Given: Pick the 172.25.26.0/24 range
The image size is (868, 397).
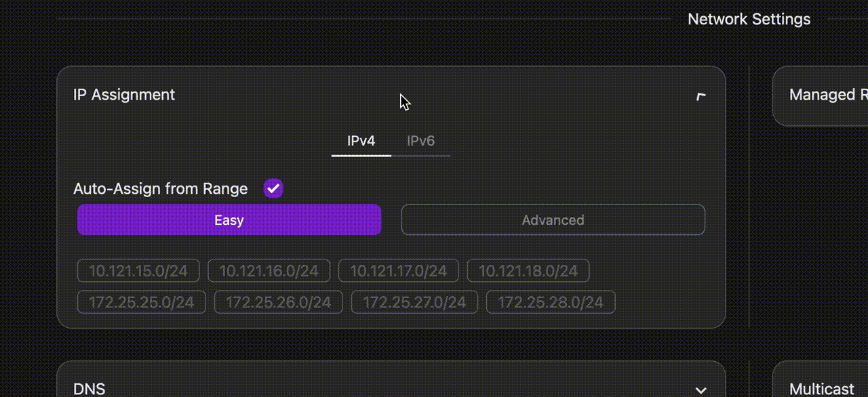Looking at the screenshot, I should point(278,302).
